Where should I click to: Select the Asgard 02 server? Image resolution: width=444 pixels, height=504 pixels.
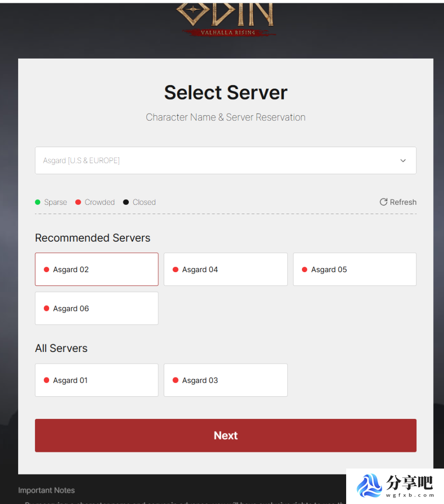tap(97, 269)
